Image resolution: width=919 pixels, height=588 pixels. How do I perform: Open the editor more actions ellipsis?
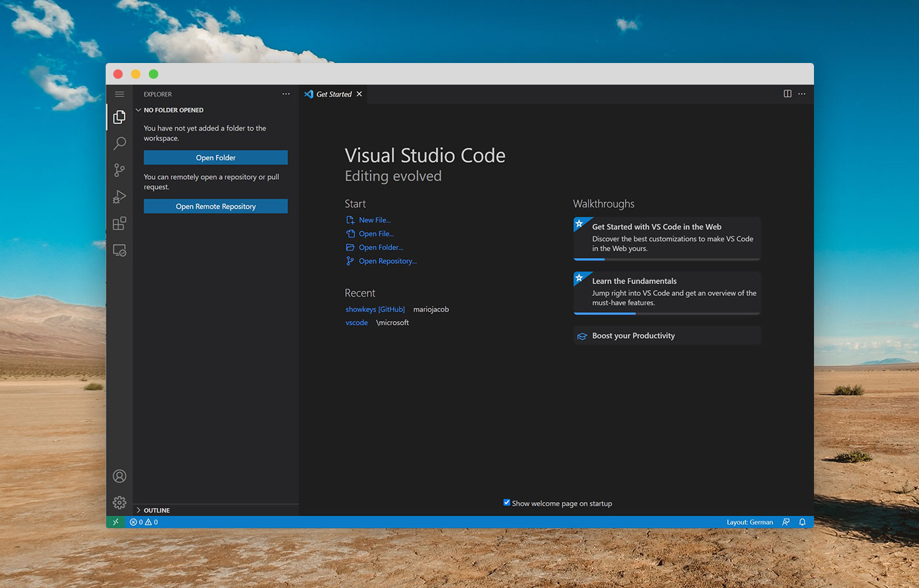point(802,94)
